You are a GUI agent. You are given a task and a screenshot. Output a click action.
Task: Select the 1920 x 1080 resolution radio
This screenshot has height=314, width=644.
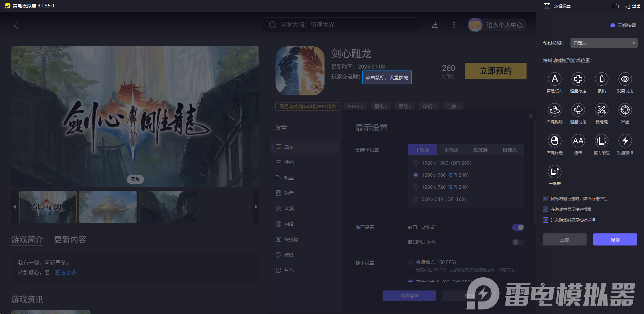(415, 163)
